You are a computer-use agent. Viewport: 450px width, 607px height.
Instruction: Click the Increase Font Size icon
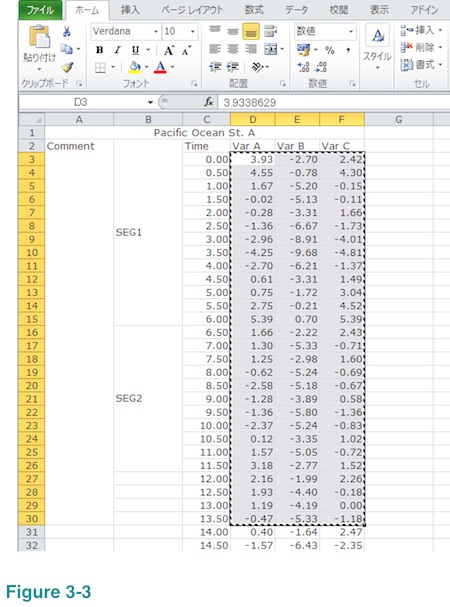tap(168, 51)
